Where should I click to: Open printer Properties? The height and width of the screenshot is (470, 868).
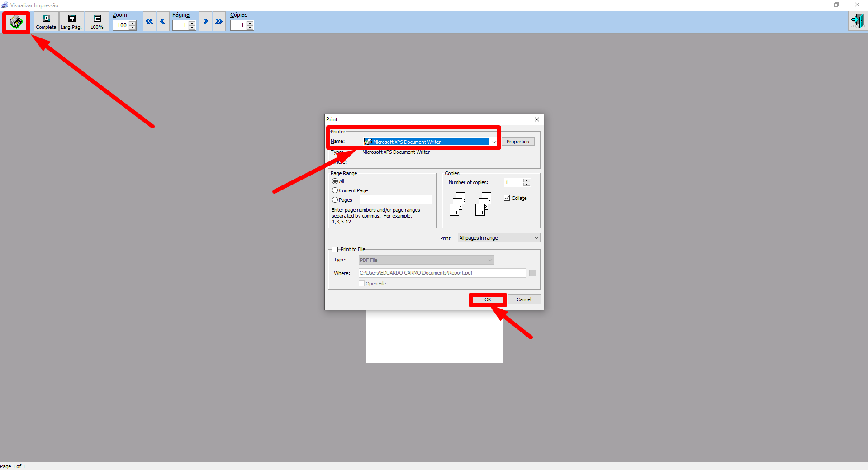pyautogui.click(x=517, y=142)
